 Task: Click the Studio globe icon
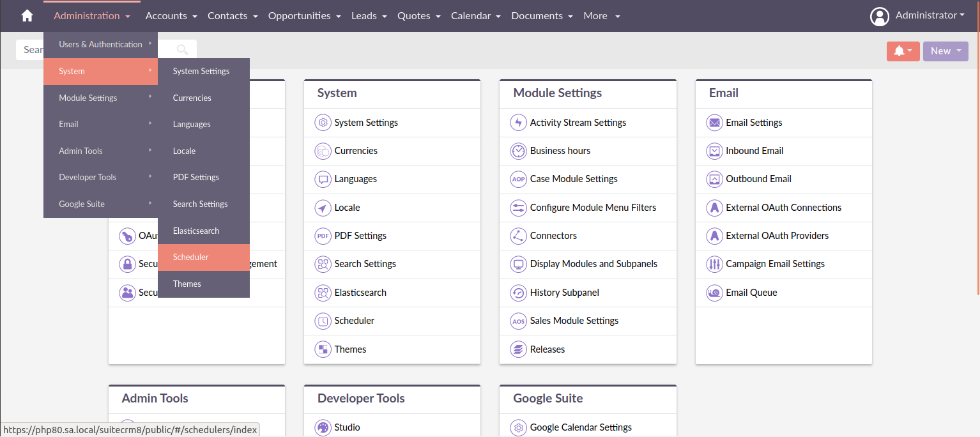(x=323, y=427)
